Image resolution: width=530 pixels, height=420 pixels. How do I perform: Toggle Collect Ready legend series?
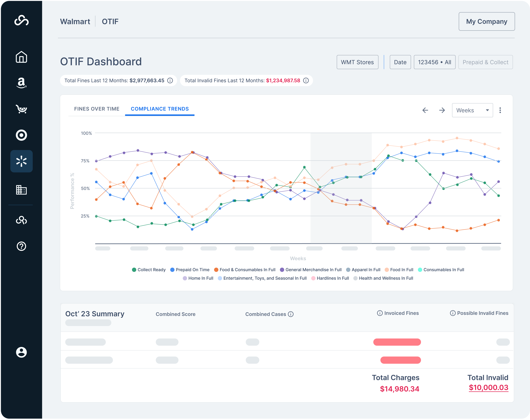[x=149, y=270]
